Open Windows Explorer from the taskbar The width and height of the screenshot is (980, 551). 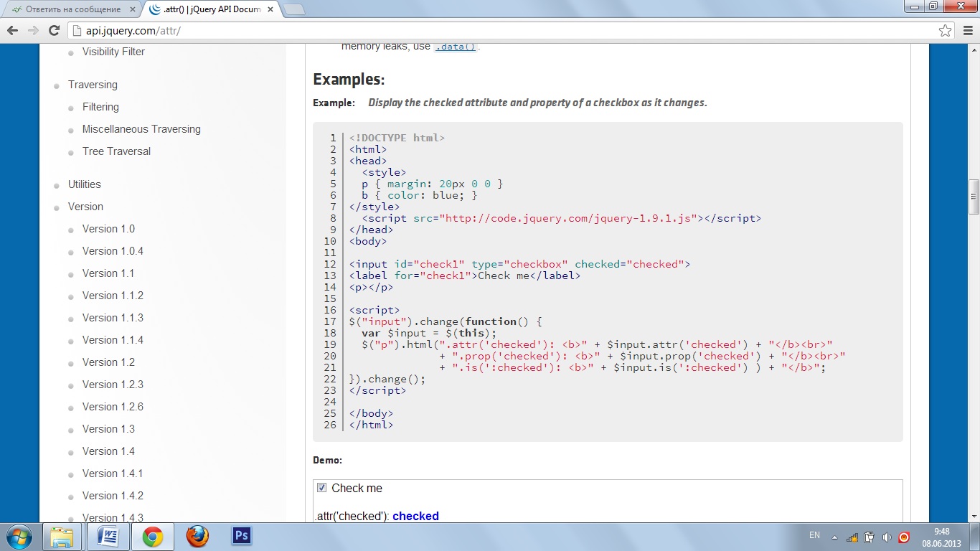tap(62, 537)
